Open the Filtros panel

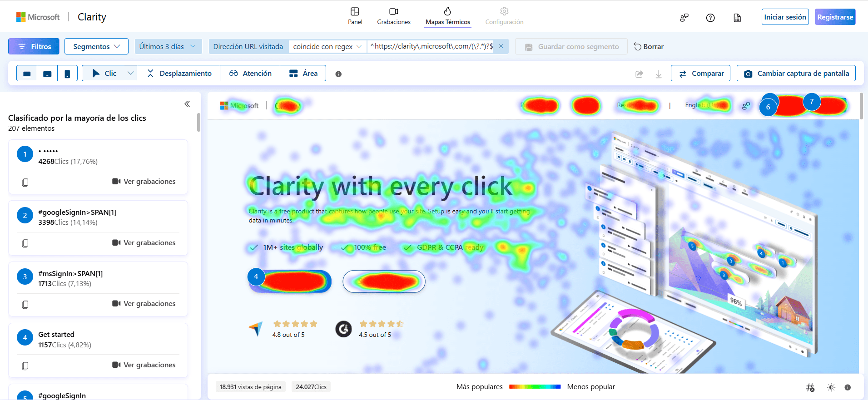34,46
